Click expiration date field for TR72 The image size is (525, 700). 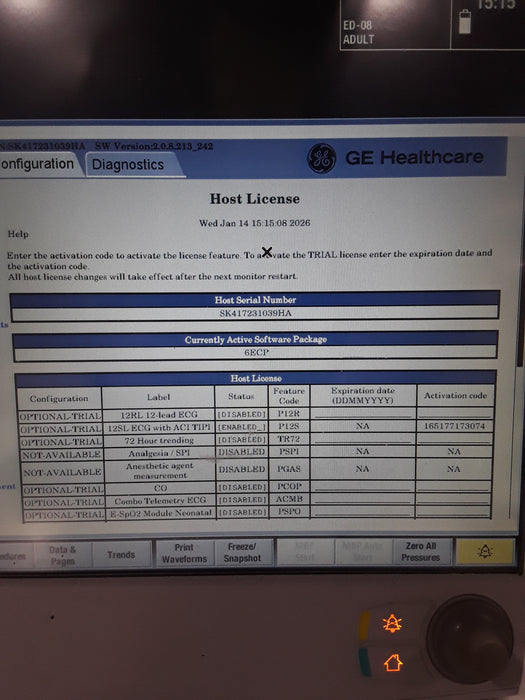[x=362, y=439]
